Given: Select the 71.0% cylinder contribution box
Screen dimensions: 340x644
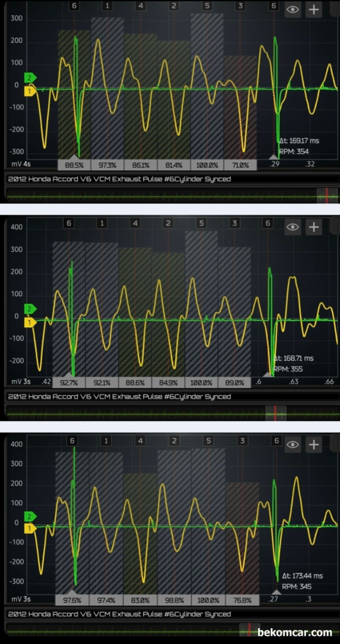Looking at the screenshot, I should (241, 165).
